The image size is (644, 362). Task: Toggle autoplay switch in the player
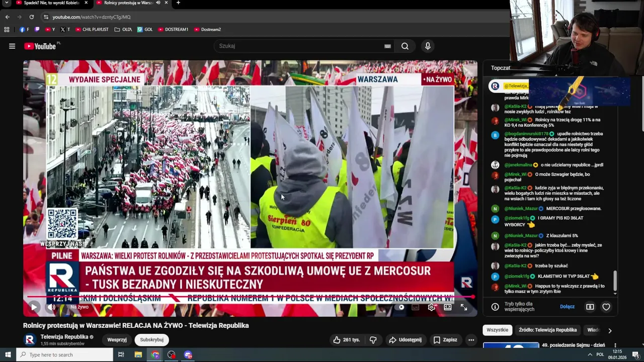tap(401, 307)
